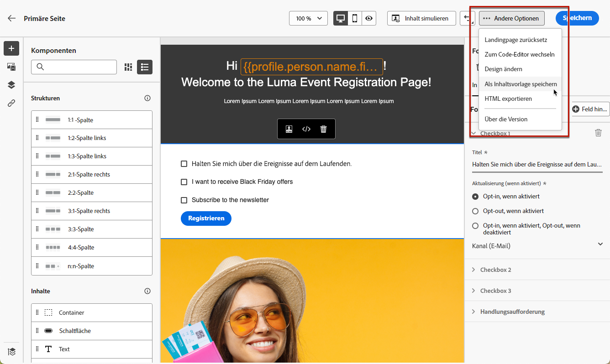Image resolution: width=610 pixels, height=364 pixels.
Task: Select the 2:2-Spalte structure
Action: pyautogui.click(x=92, y=192)
